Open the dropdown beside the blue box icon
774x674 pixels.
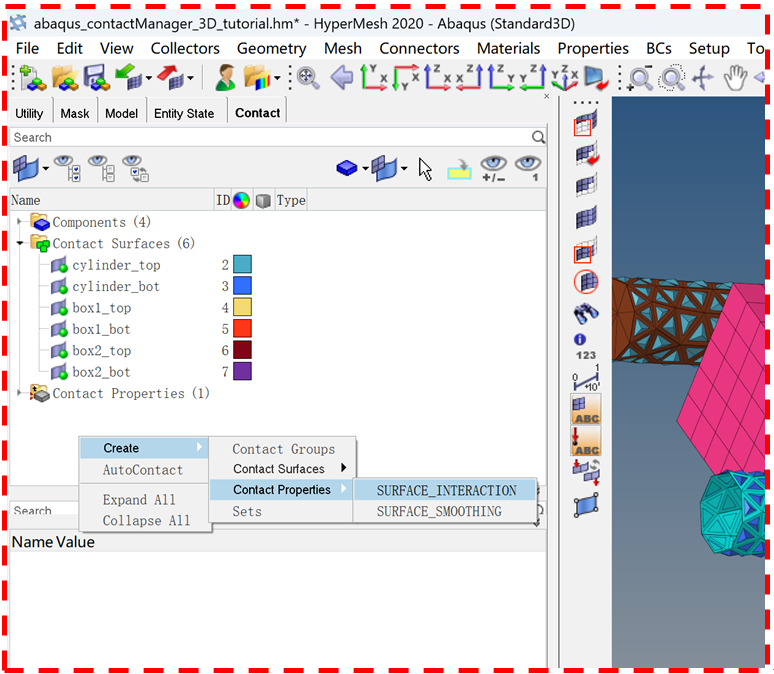tap(365, 169)
